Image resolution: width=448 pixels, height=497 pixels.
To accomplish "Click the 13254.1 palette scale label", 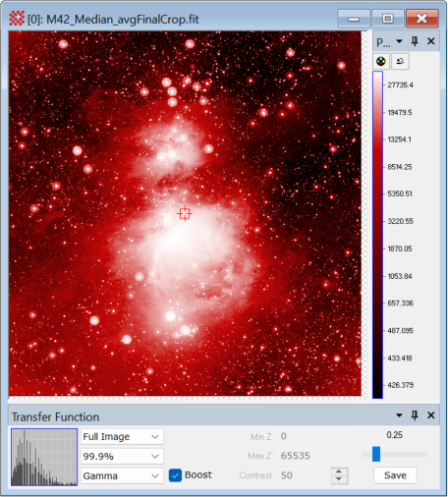I will pos(400,139).
